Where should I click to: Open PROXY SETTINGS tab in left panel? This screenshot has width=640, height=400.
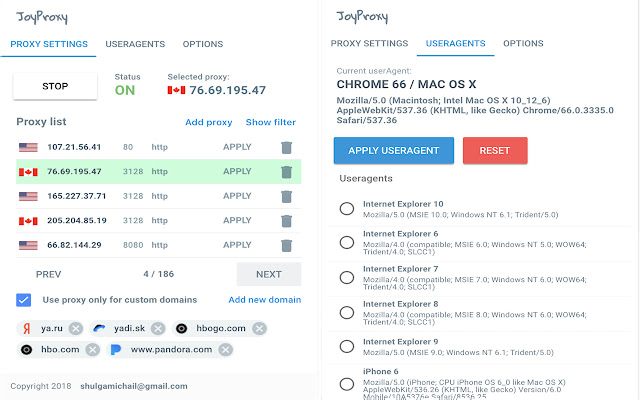point(49,44)
